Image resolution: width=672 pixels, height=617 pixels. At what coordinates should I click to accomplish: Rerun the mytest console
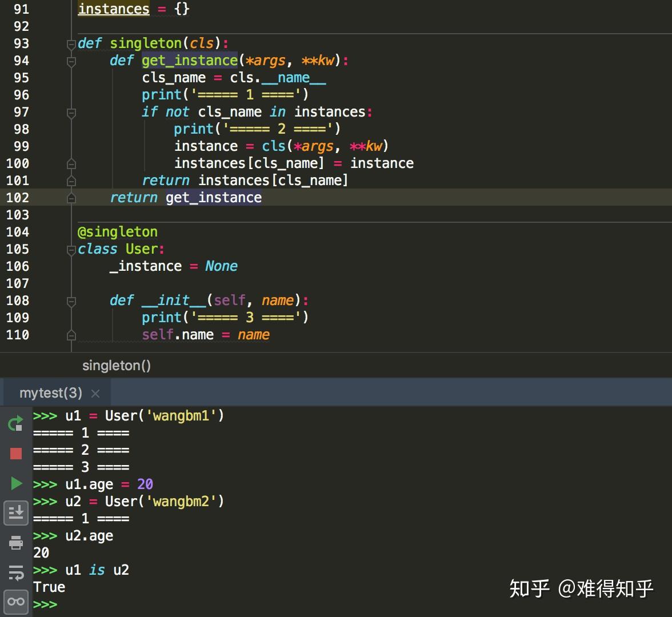[x=15, y=424]
